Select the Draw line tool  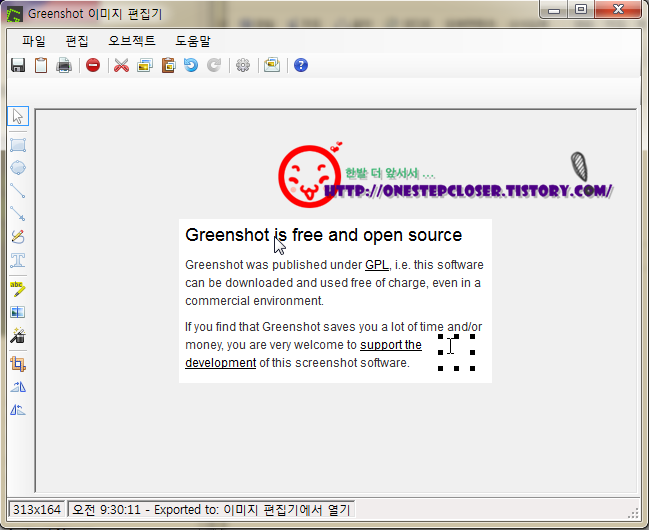coord(18,190)
